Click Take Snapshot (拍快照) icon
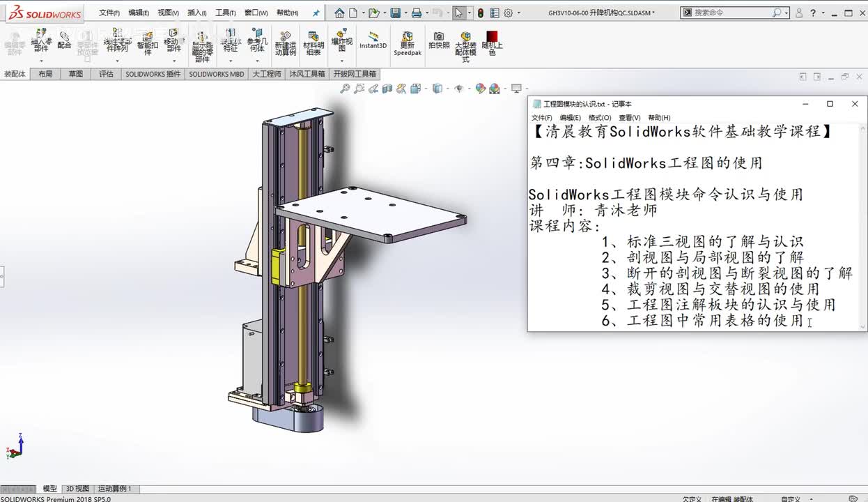The width and height of the screenshot is (868, 502). click(439, 40)
